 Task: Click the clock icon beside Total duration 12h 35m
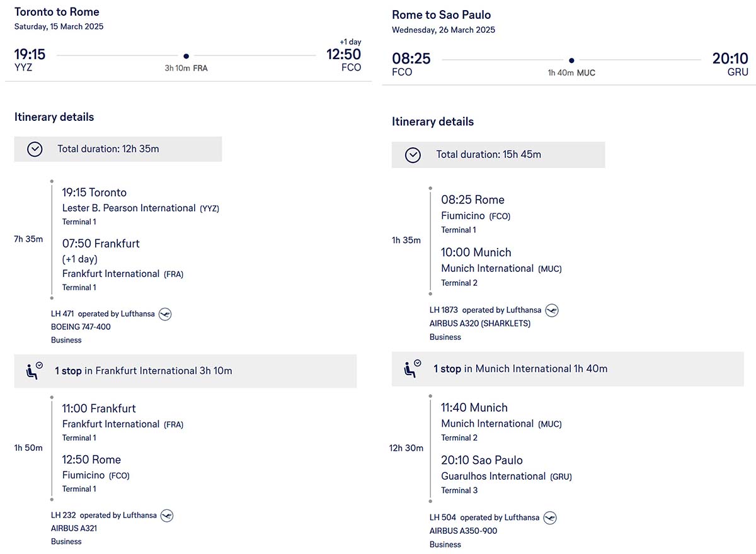35,149
